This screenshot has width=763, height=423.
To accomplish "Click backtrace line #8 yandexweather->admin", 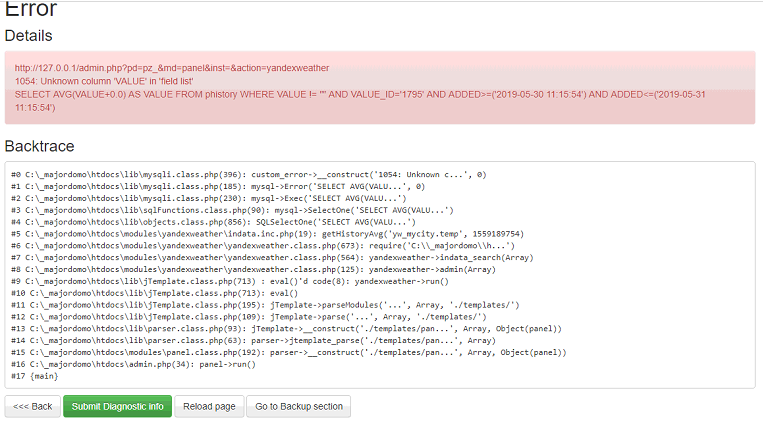I will (254, 270).
